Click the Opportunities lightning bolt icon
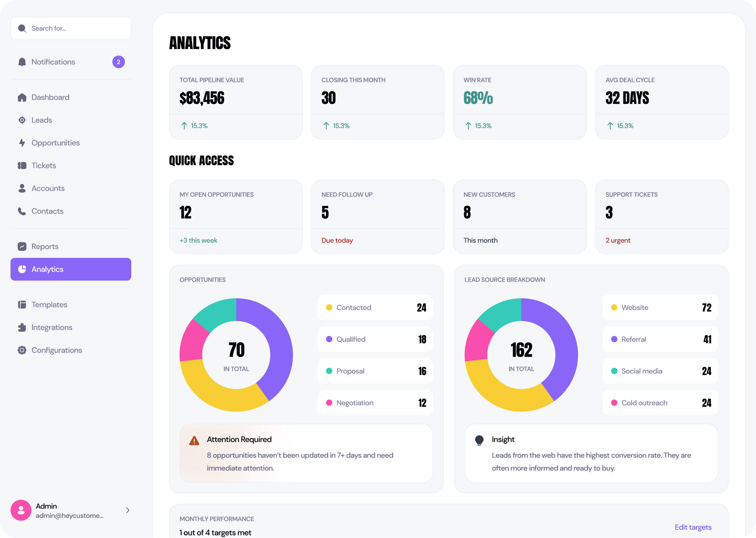 (x=22, y=143)
